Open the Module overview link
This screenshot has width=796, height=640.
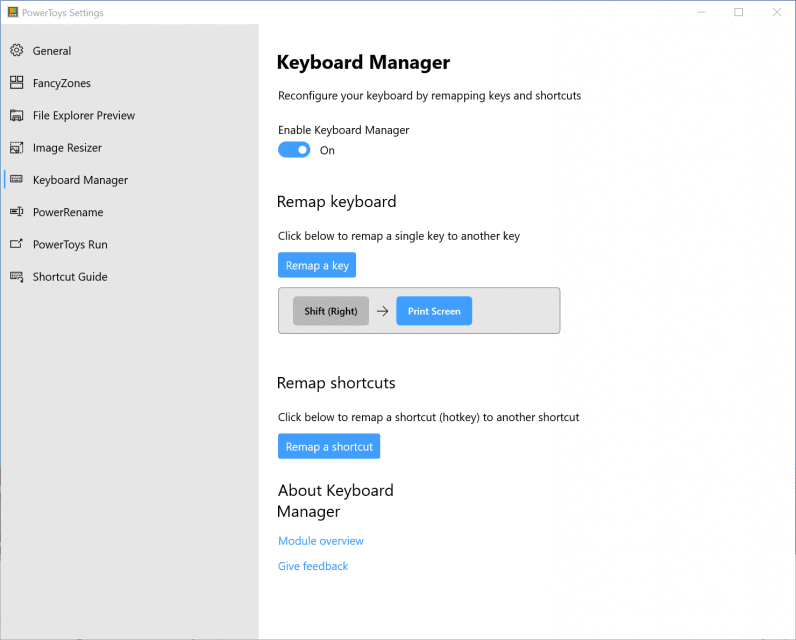click(321, 541)
